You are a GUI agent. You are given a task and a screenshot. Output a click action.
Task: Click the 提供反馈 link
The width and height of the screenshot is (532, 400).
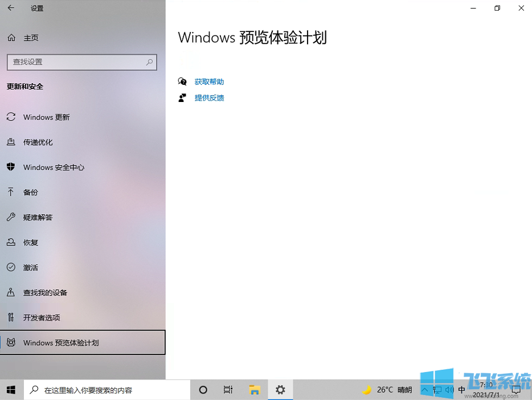coord(209,98)
